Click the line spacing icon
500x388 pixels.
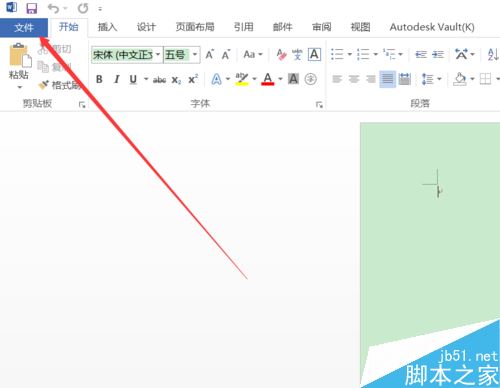tap(428, 79)
